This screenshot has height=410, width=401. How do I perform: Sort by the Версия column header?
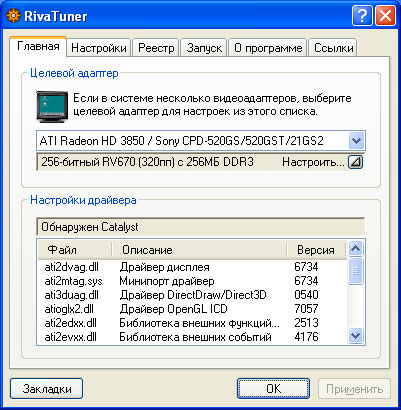pyautogui.click(x=316, y=250)
